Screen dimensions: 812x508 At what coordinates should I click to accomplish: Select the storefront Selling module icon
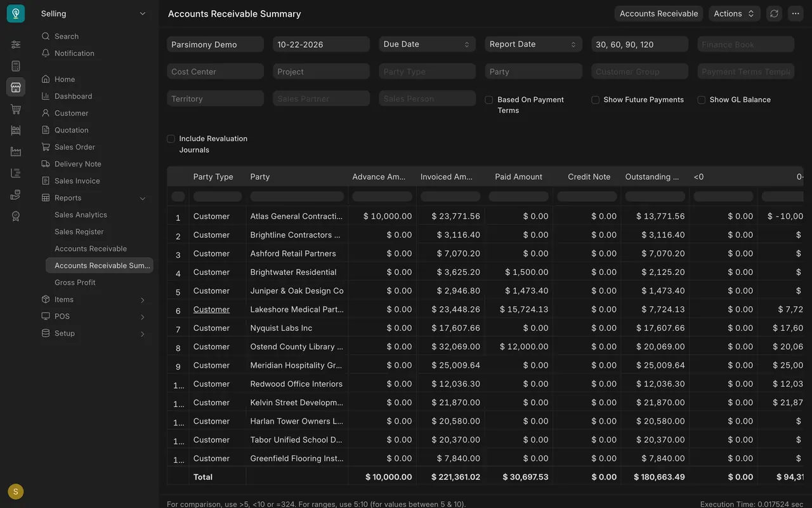point(16,88)
